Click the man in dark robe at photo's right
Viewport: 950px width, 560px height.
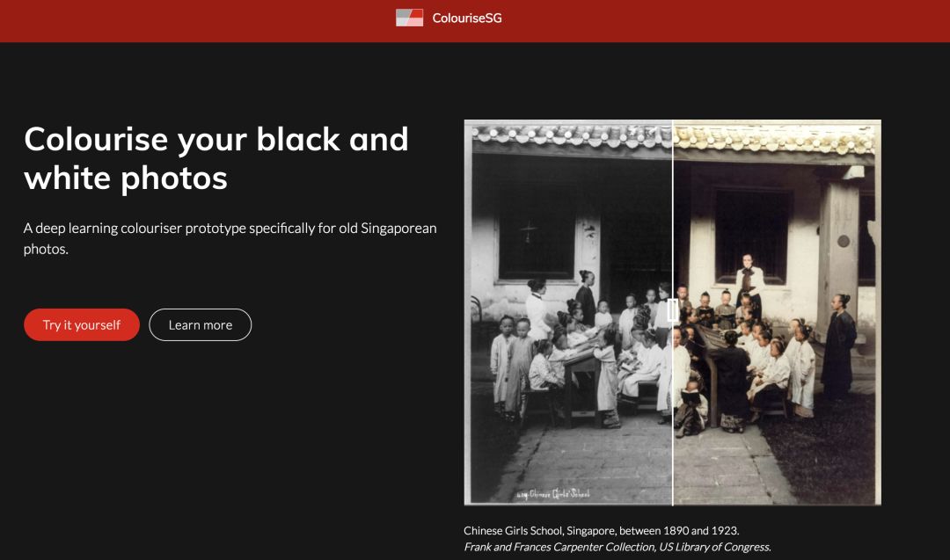[x=838, y=343]
